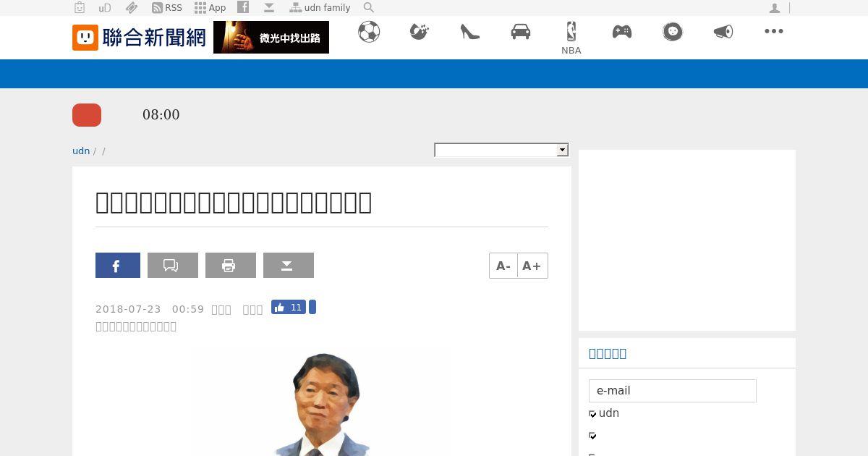868x456 pixels.
Task: Open the soccer ball sports section
Action: tap(369, 32)
